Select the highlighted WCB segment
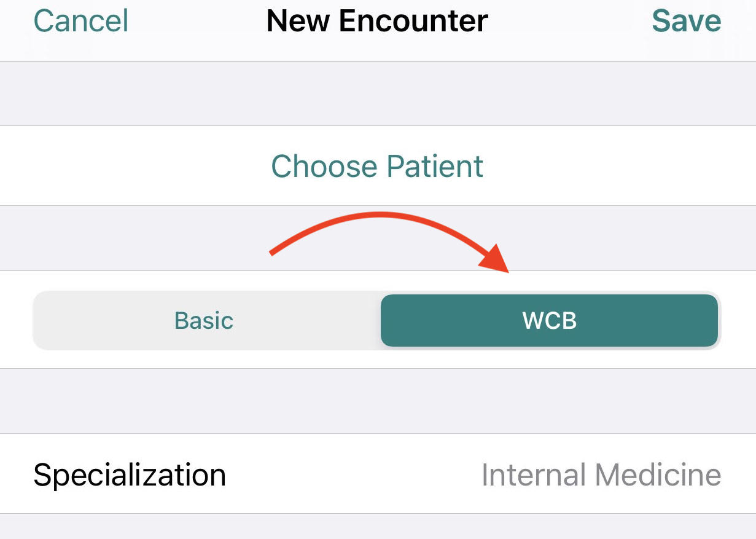Screen dimensions: 756x539 pyautogui.click(x=550, y=320)
